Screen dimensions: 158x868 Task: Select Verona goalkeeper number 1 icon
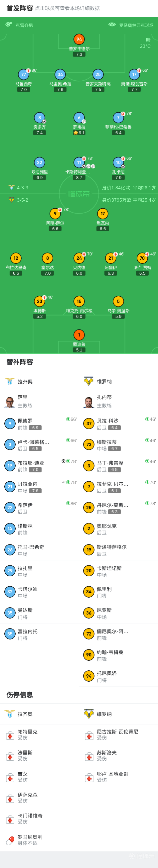point(79,335)
